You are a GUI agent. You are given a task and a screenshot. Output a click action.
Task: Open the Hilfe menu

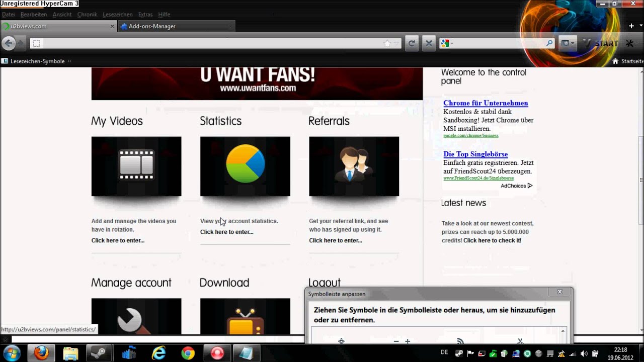click(x=164, y=15)
